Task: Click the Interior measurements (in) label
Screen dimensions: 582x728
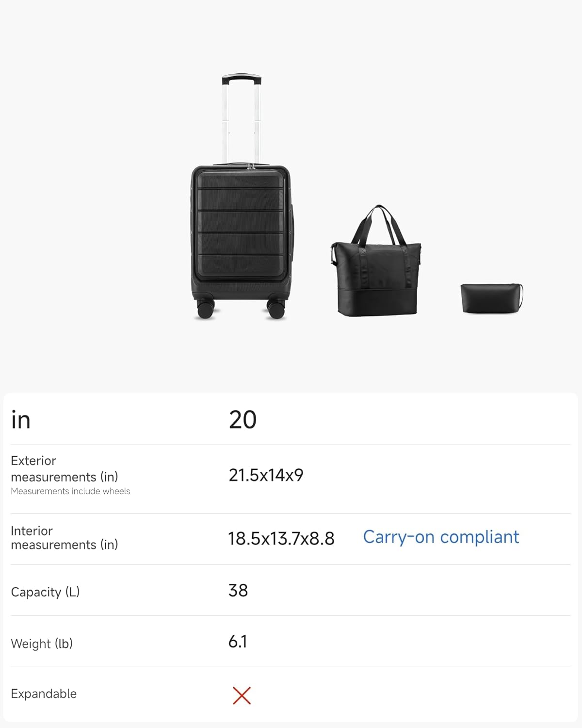Action: (64, 538)
